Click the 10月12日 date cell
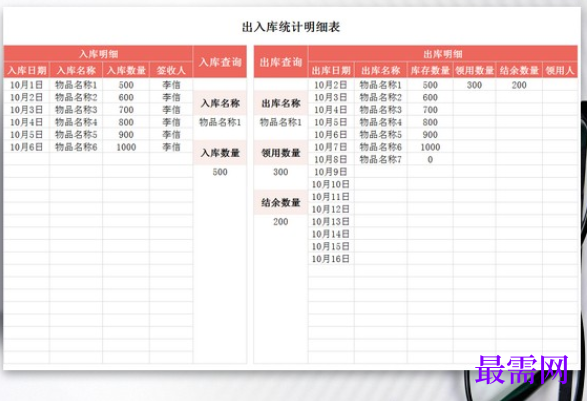This screenshot has width=587, height=401. (x=331, y=209)
